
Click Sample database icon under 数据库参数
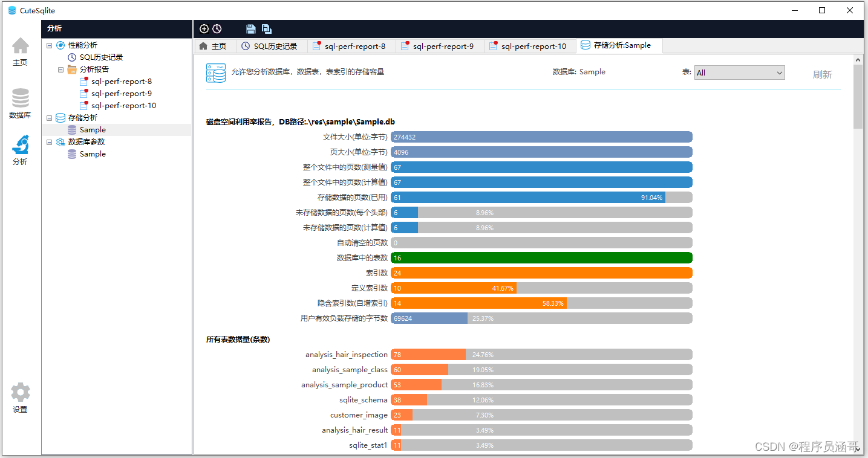pos(72,154)
